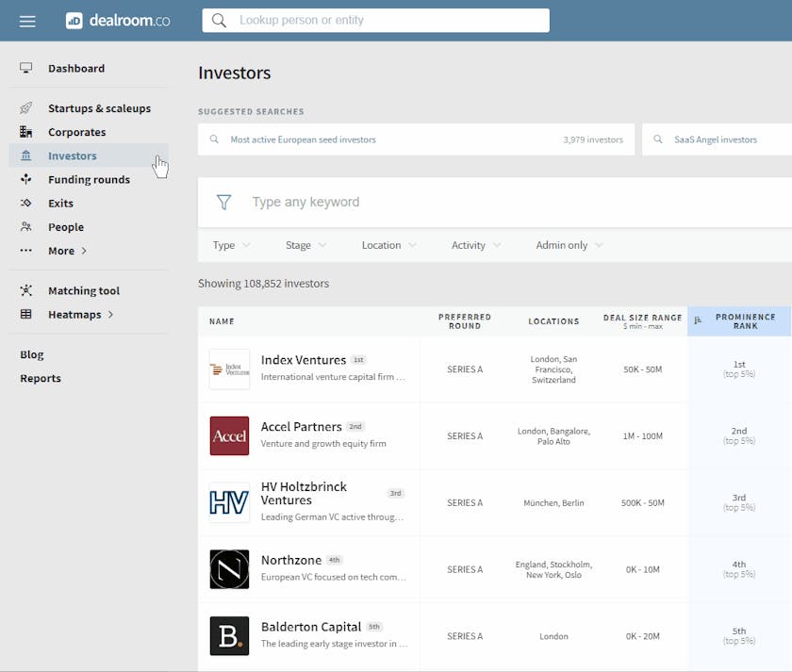Click the Corporates building icon
Image resolution: width=792 pixels, height=672 pixels.
26,132
